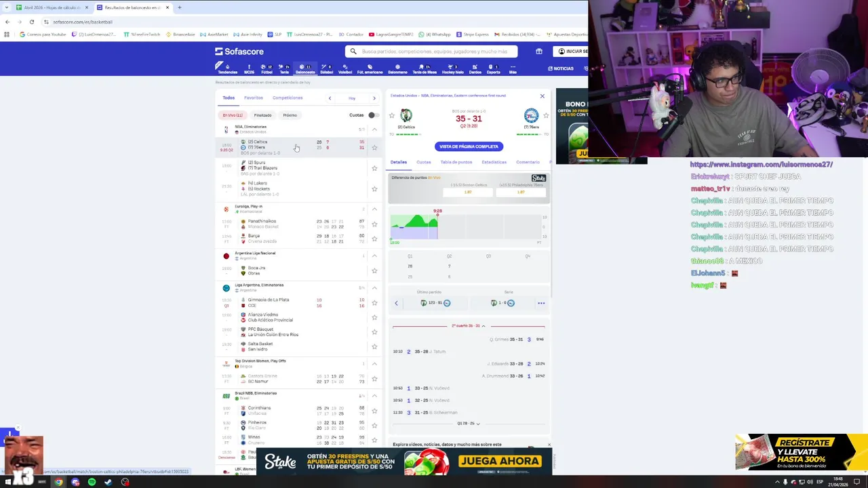
Task: Collapse the Euroliga Play-in section
Action: [374, 209]
